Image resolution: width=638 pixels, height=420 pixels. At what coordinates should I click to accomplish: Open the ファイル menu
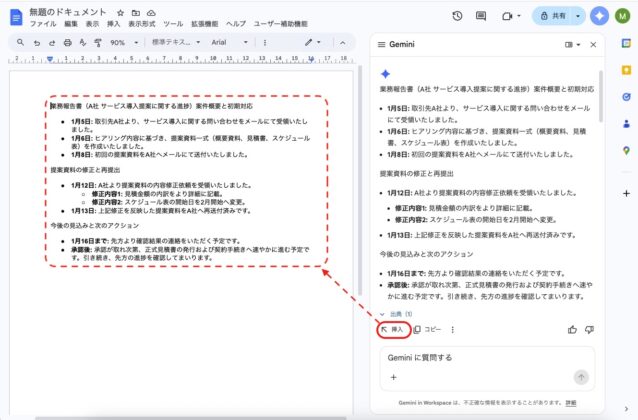43,24
